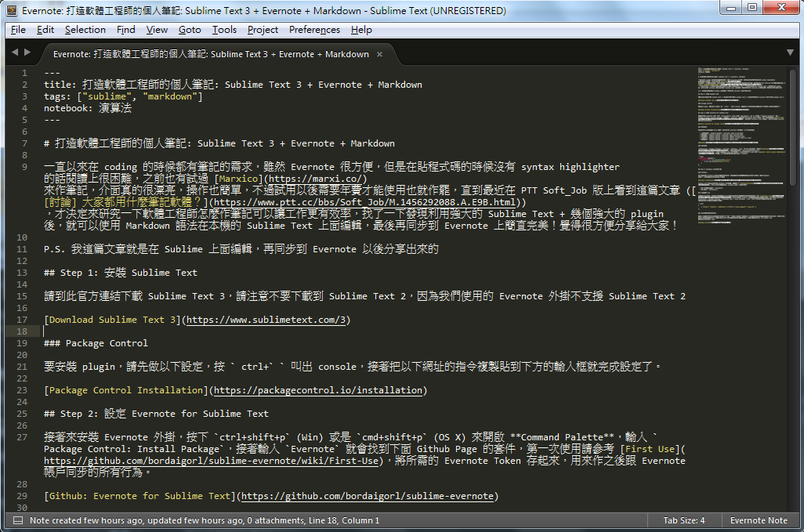The width and height of the screenshot is (804, 532).
Task: Click the vertical scrollbar thumb
Action: 793,127
